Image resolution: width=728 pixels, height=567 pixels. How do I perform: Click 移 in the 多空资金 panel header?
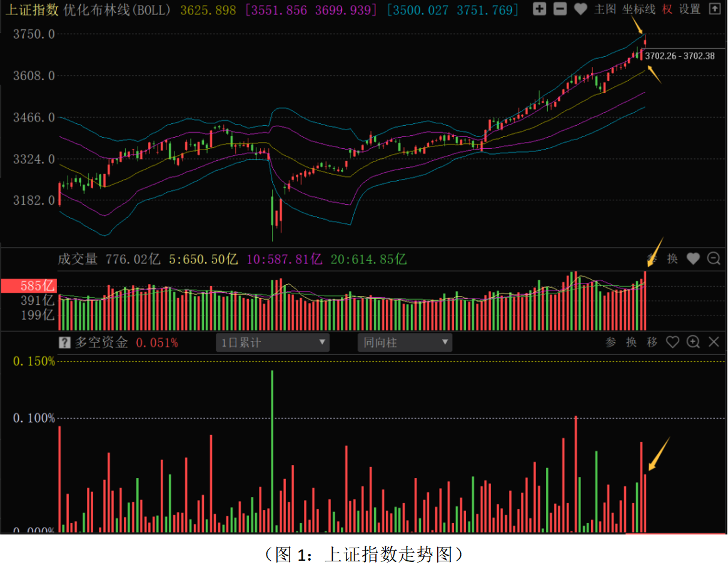[x=652, y=342]
